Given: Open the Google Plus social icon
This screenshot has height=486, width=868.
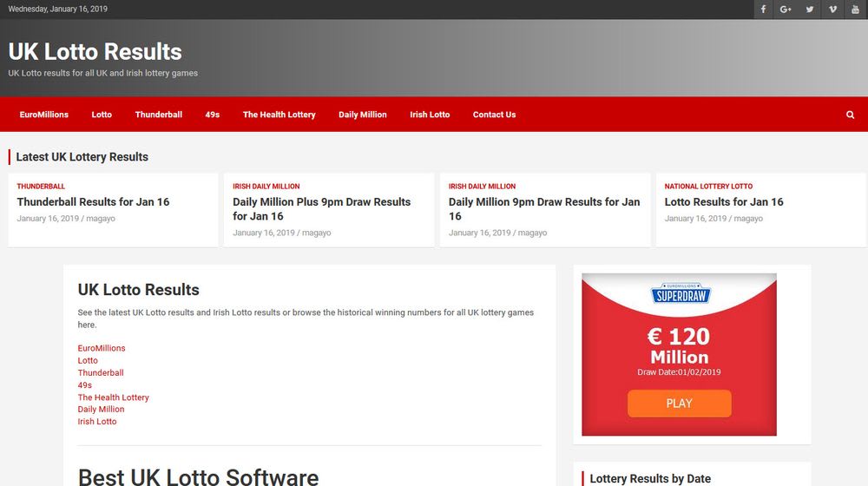Looking at the screenshot, I should coord(786,10).
